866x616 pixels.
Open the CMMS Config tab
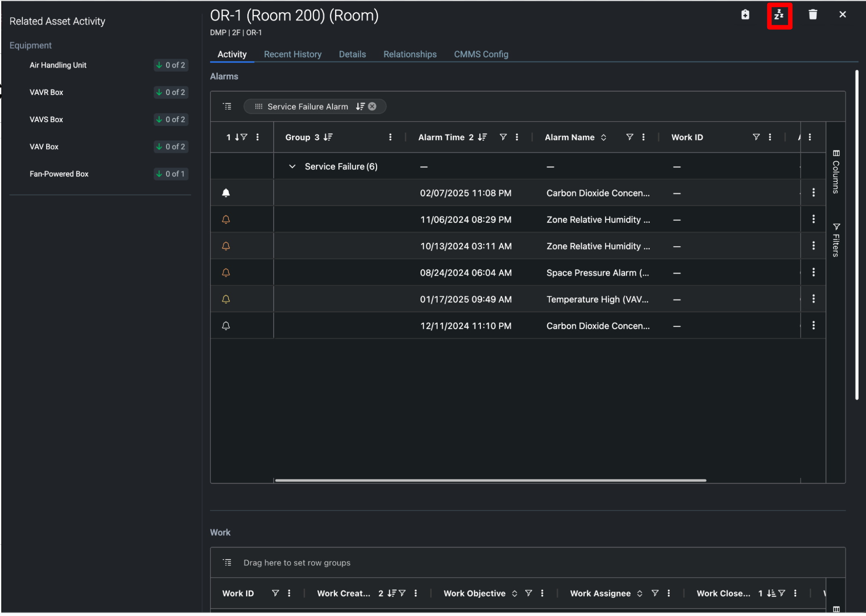pyautogui.click(x=481, y=54)
